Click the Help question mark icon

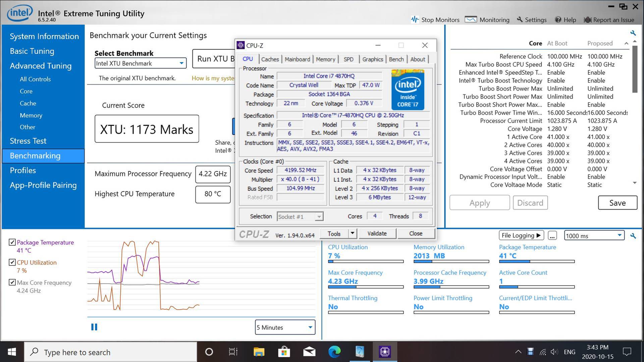point(558,20)
